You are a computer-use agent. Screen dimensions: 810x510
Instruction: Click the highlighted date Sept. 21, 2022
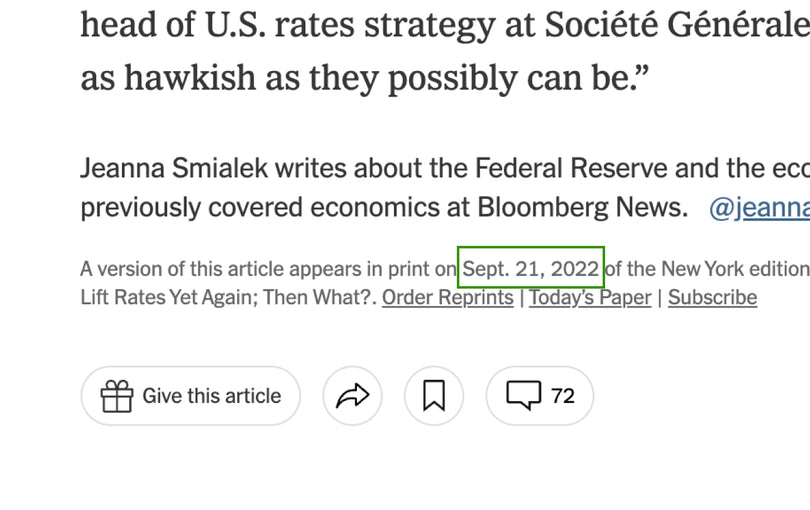click(531, 268)
